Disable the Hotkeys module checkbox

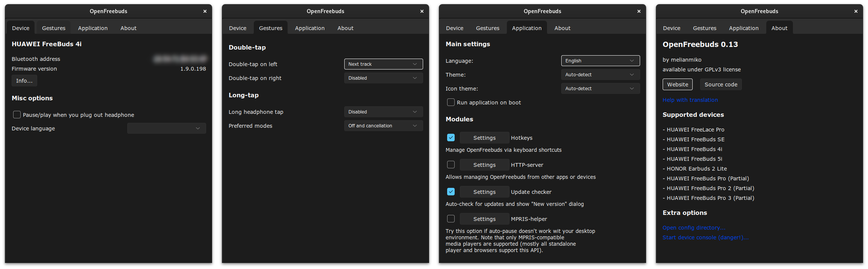[451, 138]
